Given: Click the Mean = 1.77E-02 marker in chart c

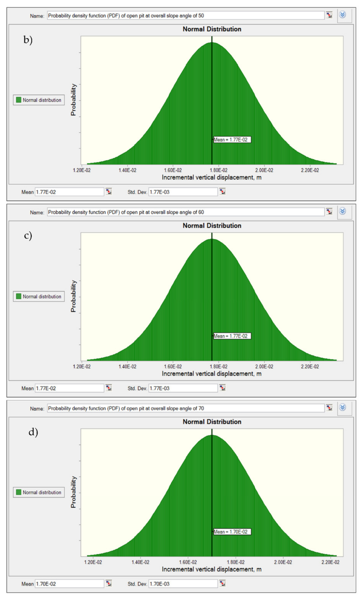Looking at the screenshot, I should click(x=232, y=336).
